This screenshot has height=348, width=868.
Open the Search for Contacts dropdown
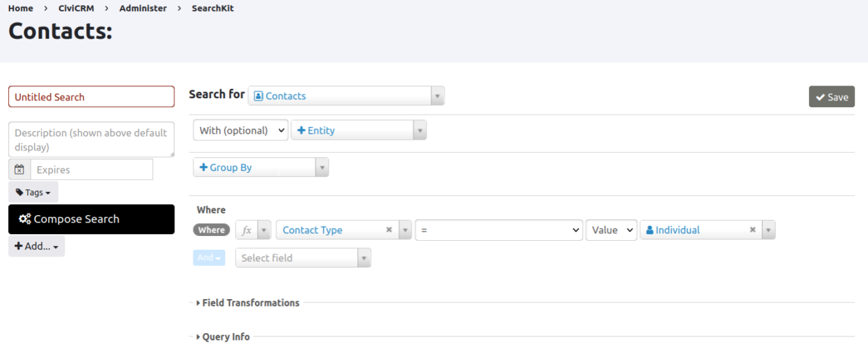click(346, 96)
